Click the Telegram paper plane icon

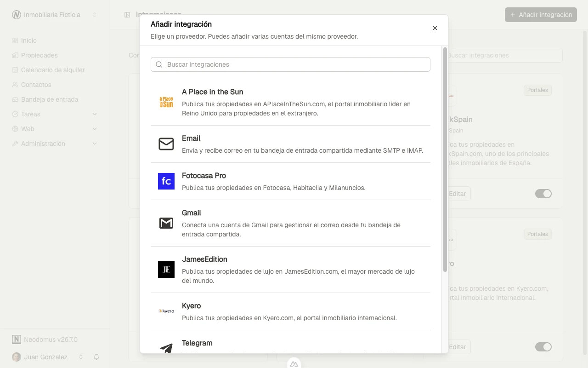(166, 348)
